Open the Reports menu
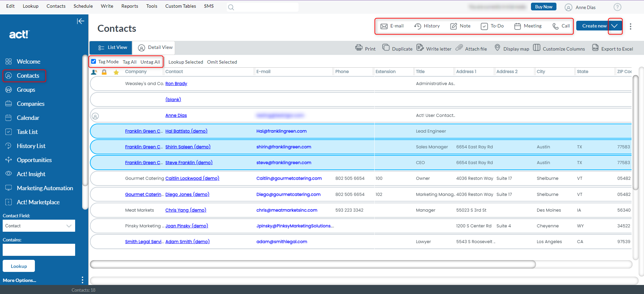Image resolution: width=644 pixels, height=294 pixels. click(129, 6)
